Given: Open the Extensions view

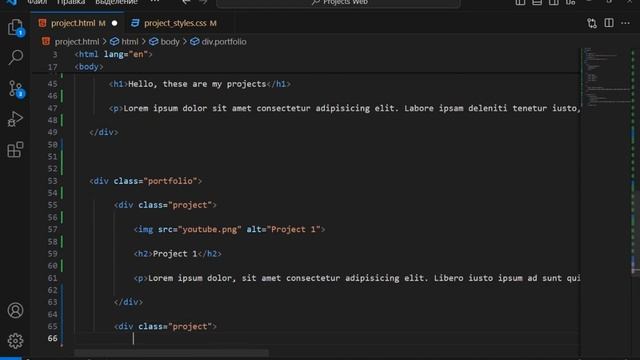Looking at the screenshot, I should pos(16,149).
